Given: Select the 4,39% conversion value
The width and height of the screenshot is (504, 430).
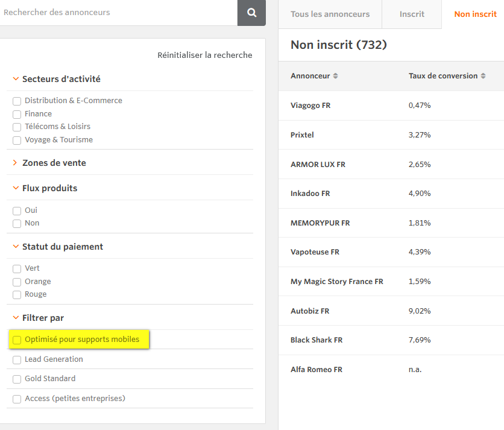Looking at the screenshot, I should click(420, 252).
